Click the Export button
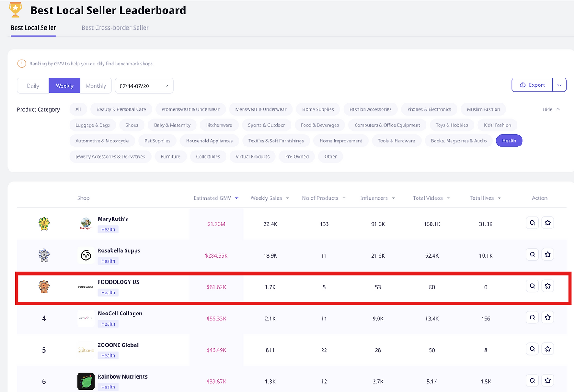574x392 pixels. pyautogui.click(x=532, y=85)
